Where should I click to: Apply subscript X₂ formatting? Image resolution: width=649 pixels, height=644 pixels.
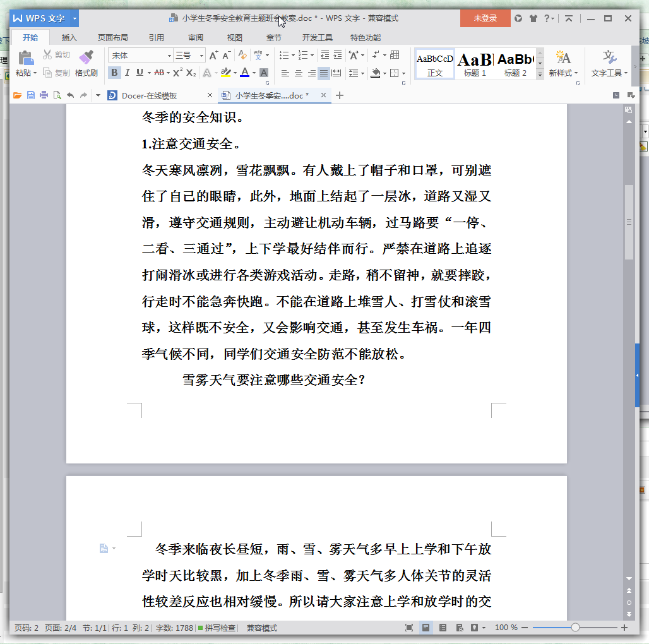tap(191, 73)
